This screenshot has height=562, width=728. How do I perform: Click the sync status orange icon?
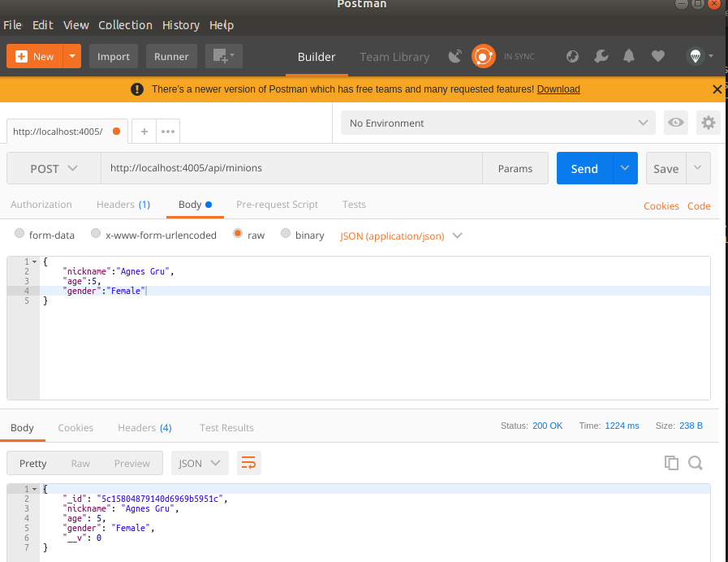(x=484, y=56)
